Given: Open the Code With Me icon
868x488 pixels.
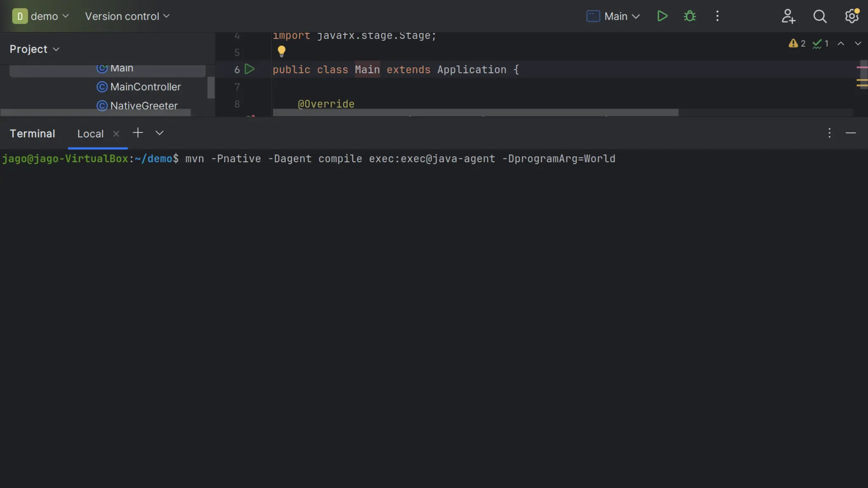Looking at the screenshot, I should pos(788,16).
